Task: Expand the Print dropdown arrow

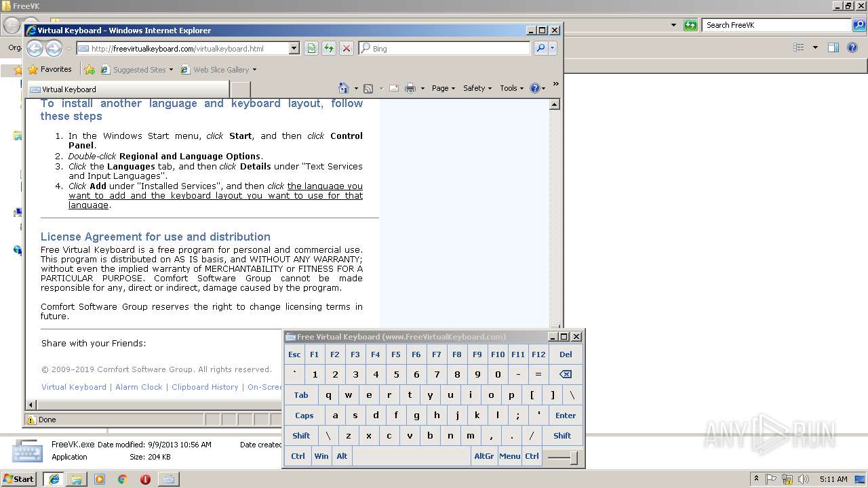Action: click(422, 89)
